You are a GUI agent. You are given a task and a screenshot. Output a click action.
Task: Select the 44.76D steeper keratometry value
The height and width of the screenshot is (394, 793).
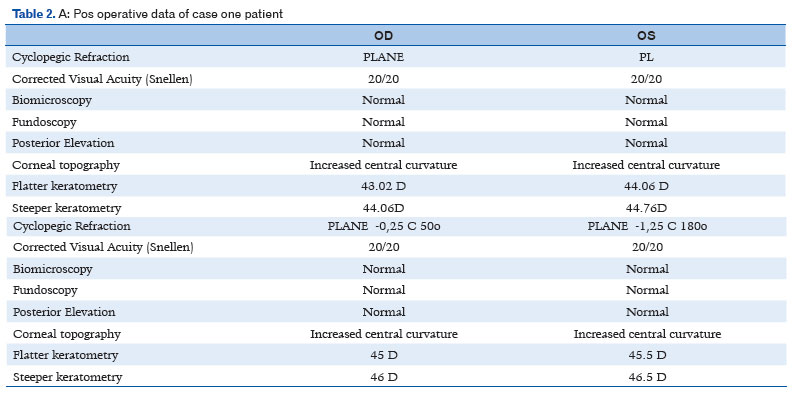pos(646,208)
